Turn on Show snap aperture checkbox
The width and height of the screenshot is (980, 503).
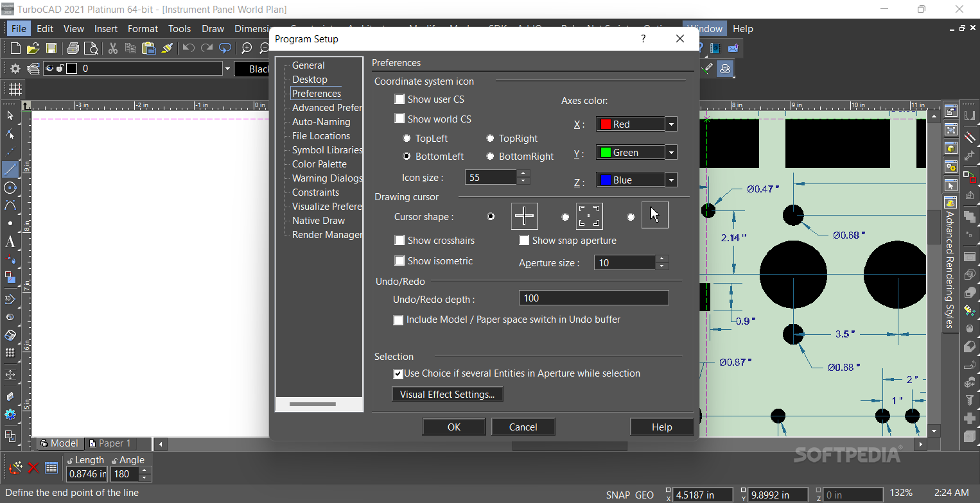(524, 241)
